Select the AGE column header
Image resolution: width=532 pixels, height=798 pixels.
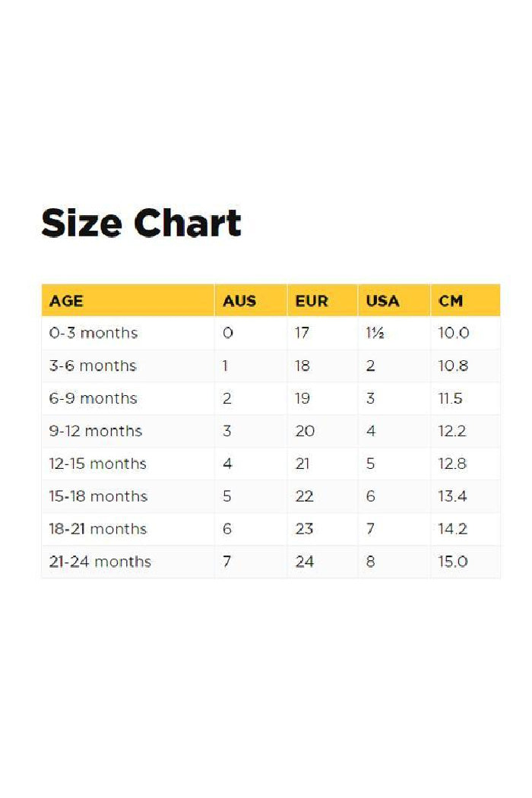[66, 301]
